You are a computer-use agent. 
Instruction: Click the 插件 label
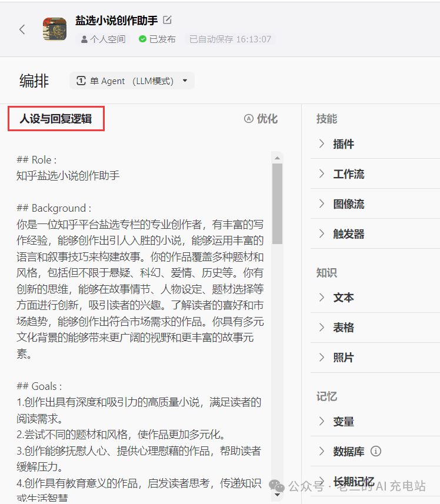(344, 144)
